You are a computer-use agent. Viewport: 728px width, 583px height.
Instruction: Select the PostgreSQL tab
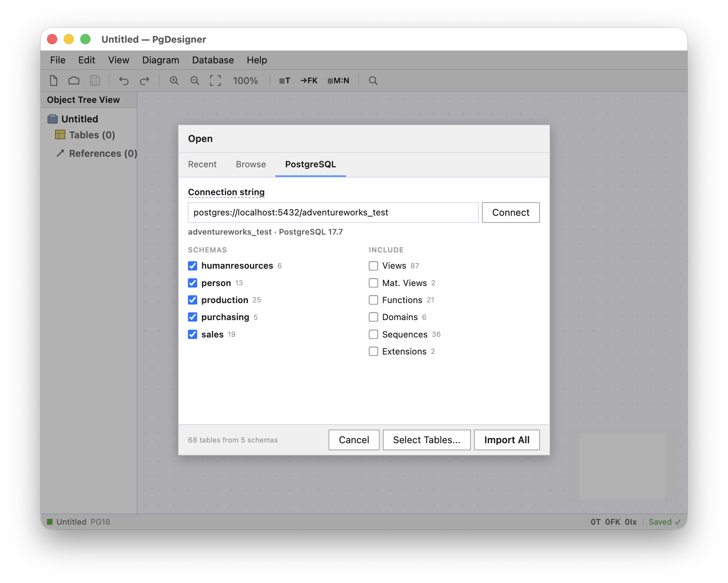(x=310, y=164)
